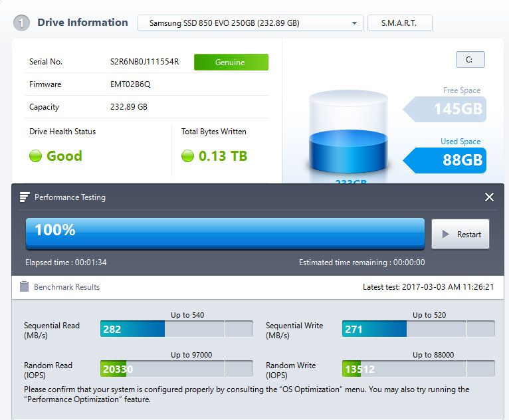Click the Sequential Read (MB/s) label
This screenshot has width=509, height=420.
[52, 330]
